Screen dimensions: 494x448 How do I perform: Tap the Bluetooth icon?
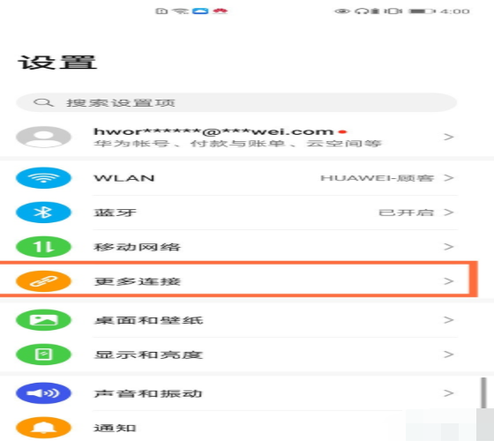coord(43,213)
